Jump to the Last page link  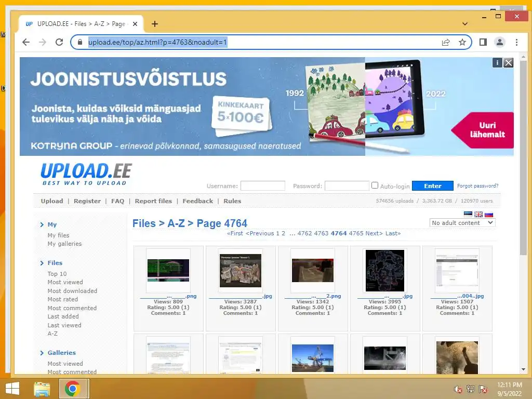click(393, 233)
